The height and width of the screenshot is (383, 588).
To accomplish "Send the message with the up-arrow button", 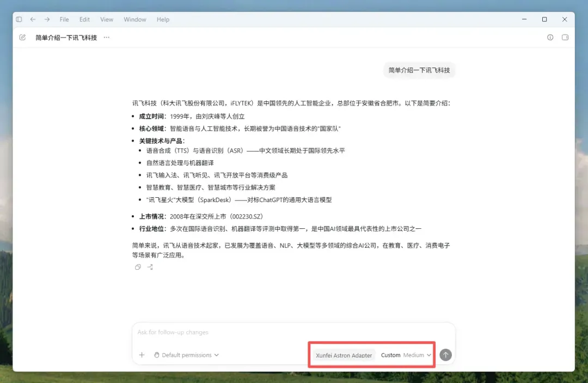I will point(445,355).
